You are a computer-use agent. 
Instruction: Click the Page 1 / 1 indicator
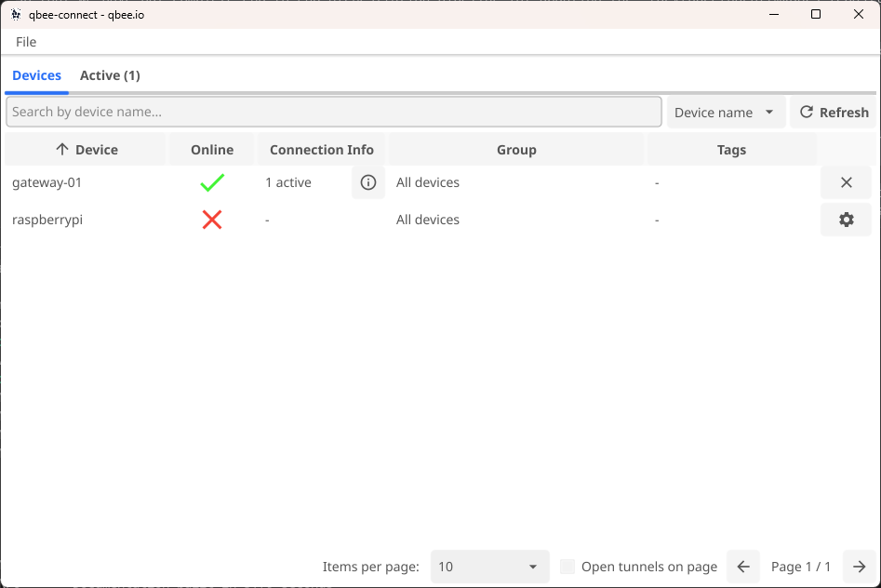pos(801,567)
